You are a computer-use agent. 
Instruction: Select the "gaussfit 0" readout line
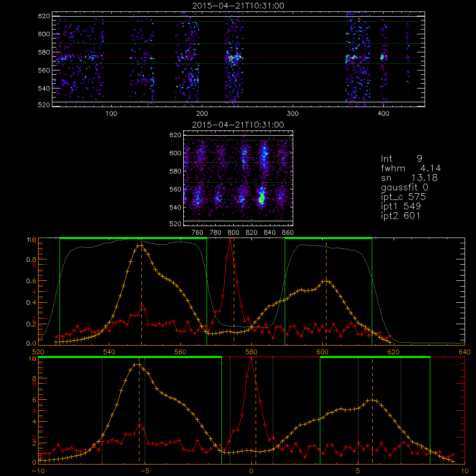(404, 188)
